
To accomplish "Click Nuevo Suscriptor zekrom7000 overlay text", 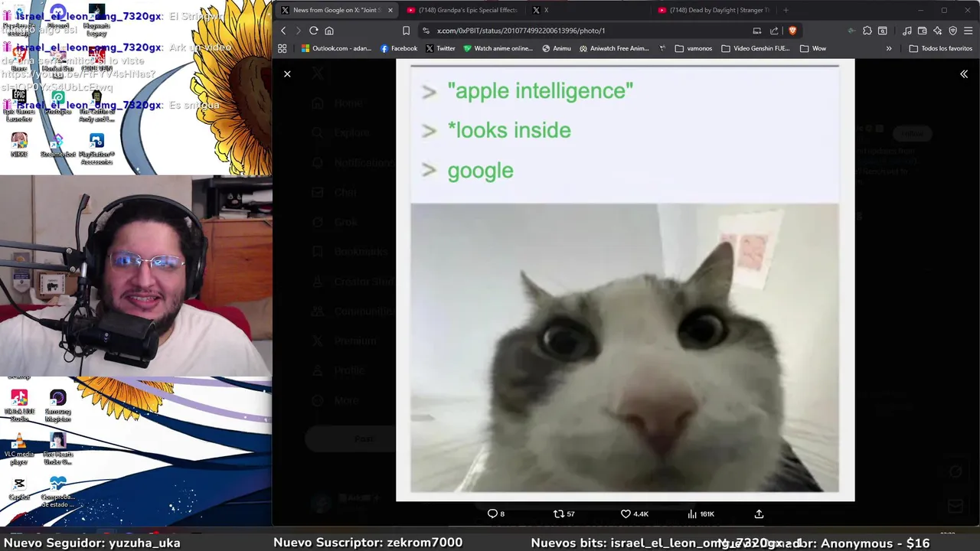I will pos(367,543).
